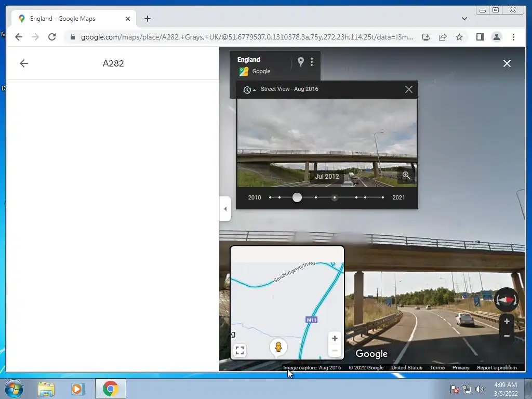Click the Jul 2012 preview thumbnail
The height and width of the screenshot is (399, 532).
[327, 143]
